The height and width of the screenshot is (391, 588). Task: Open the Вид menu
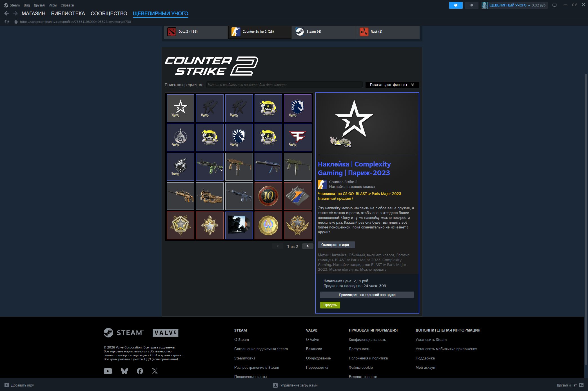tap(27, 5)
